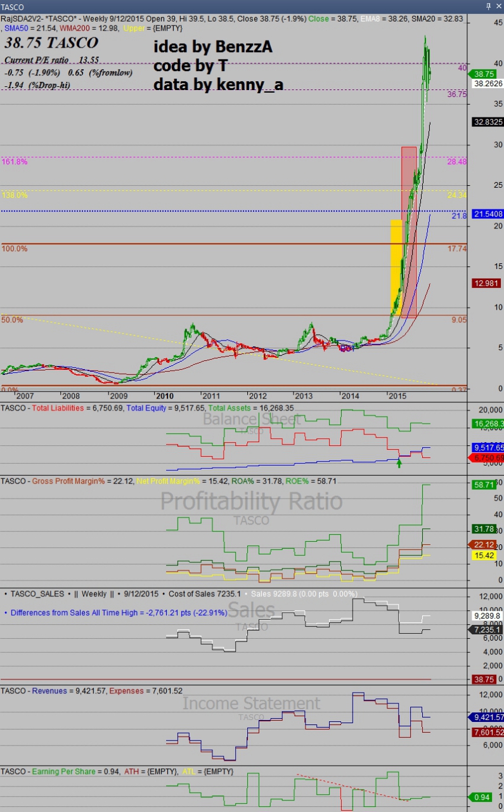Screen dimensions: 504x812
Task: Select the green 16,268.3 assets axis label
Action: [487, 424]
